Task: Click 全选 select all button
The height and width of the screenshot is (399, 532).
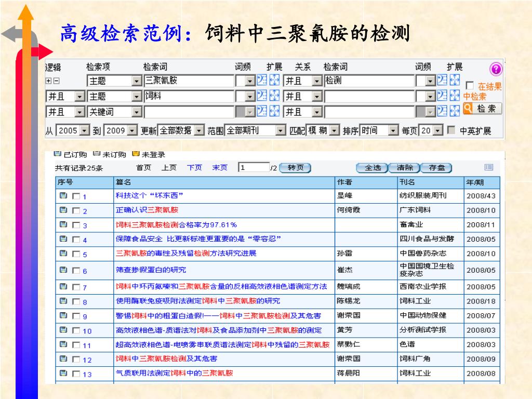Action: tap(372, 168)
